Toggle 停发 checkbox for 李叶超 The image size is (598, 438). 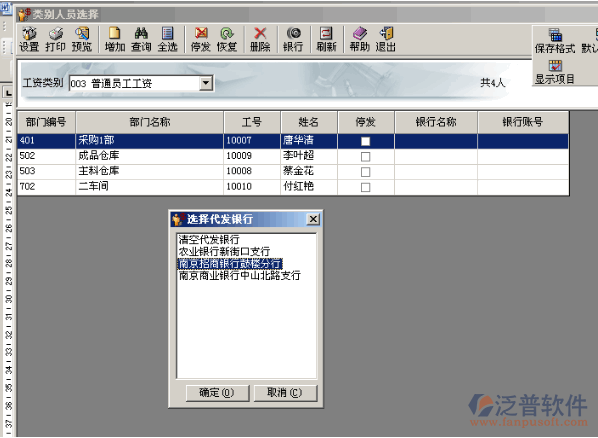[x=365, y=156]
